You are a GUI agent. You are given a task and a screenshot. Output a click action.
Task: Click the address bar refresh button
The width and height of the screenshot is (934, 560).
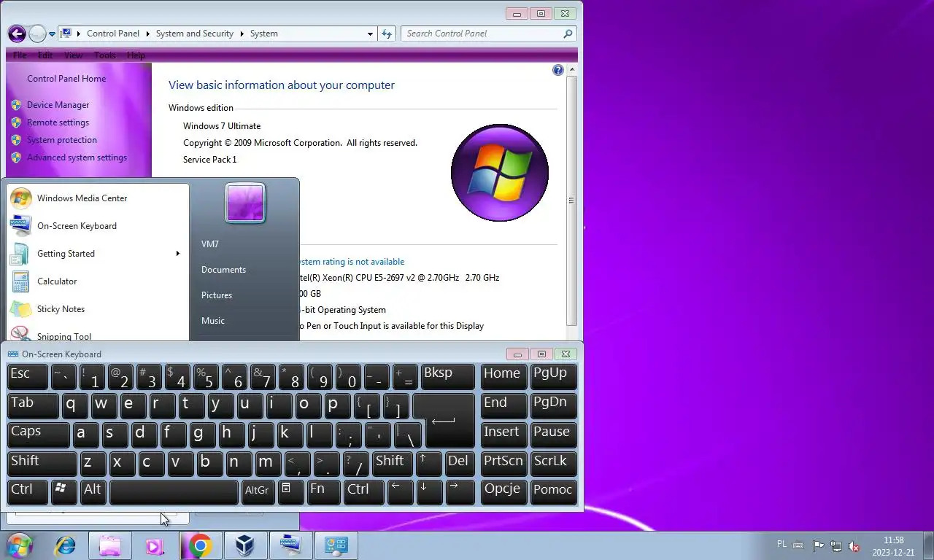click(x=387, y=34)
